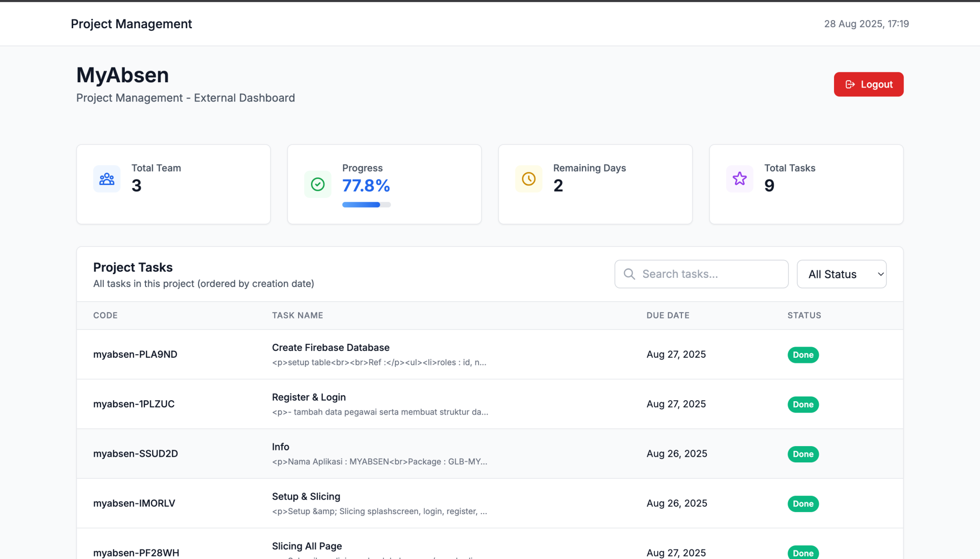Open the Create Firebase Database task
980x559 pixels.
(x=331, y=348)
